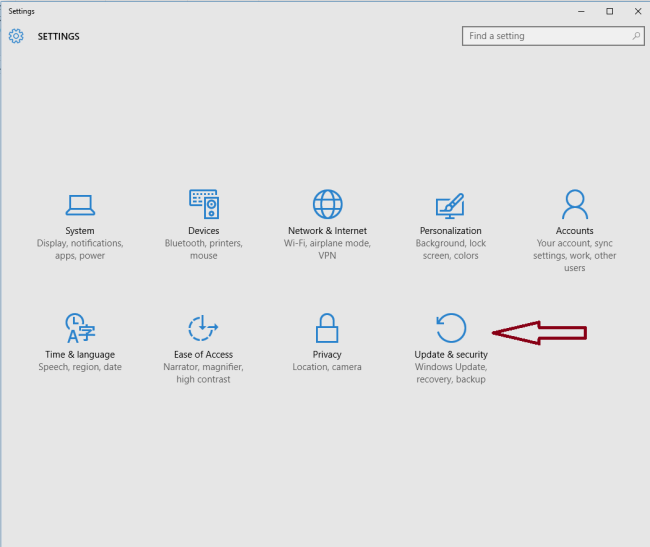Click the 'Update & security' text label
The width and height of the screenshot is (650, 547).
(451, 355)
